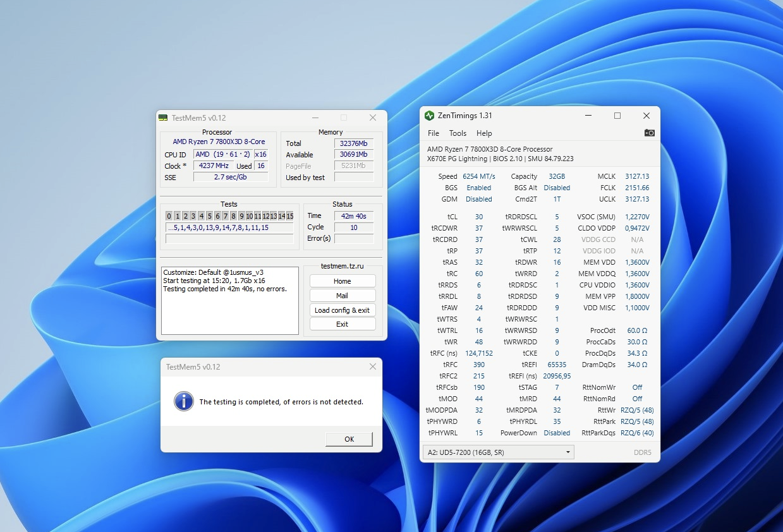The height and width of the screenshot is (532, 783).
Task: Click the RttParkDqs value RZQ/6 (40)
Action: [x=637, y=433]
